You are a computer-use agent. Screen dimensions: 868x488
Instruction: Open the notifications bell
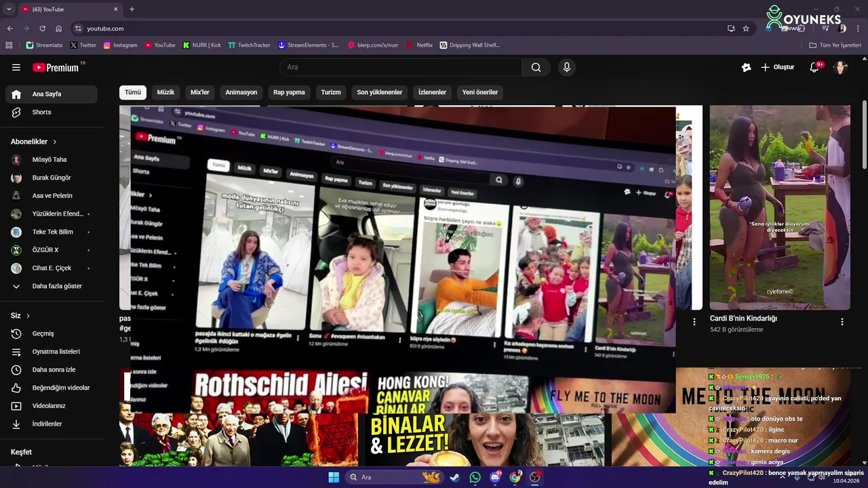point(815,67)
